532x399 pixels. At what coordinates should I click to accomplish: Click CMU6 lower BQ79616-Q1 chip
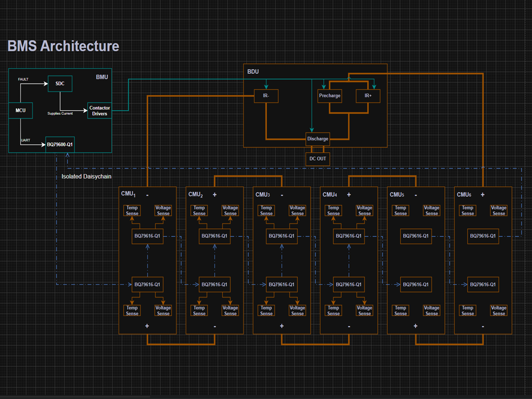coord(483,285)
